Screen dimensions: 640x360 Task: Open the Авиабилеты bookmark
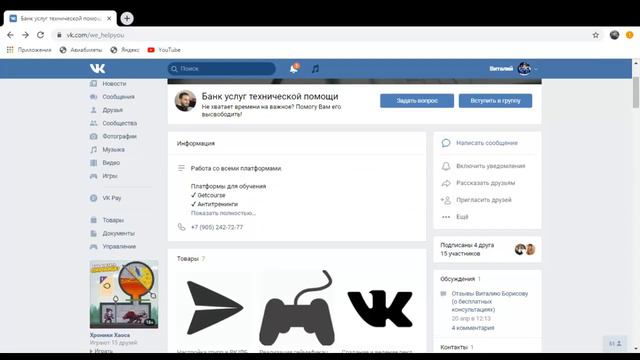click(x=81, y=50)
